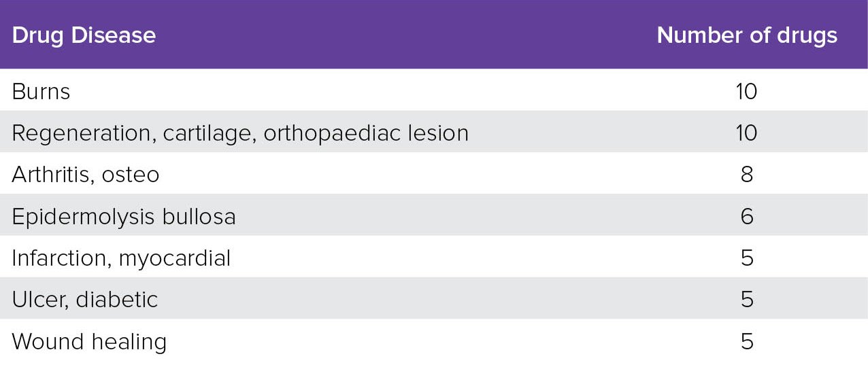
Task: Click the drug count for Ulcer, diabetic
Action: (747, 300)
